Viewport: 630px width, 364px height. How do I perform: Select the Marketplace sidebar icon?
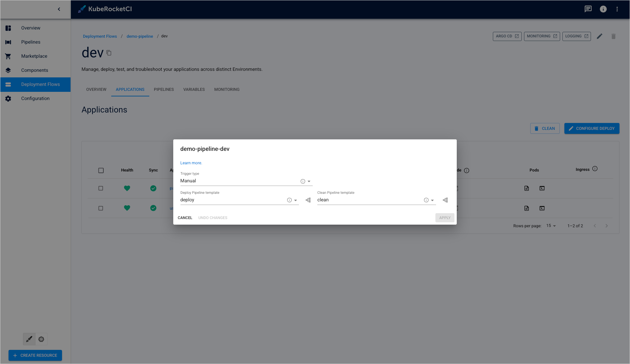tap(8, 56)
